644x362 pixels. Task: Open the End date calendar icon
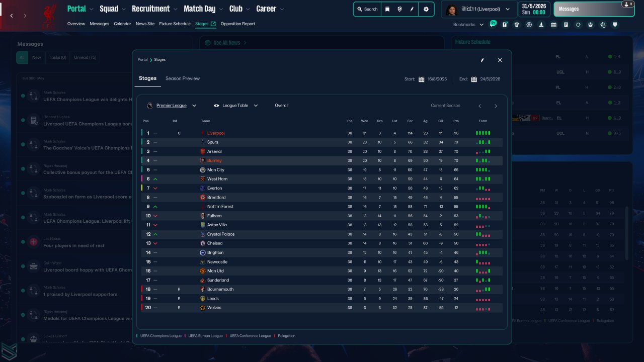(474, 79)
